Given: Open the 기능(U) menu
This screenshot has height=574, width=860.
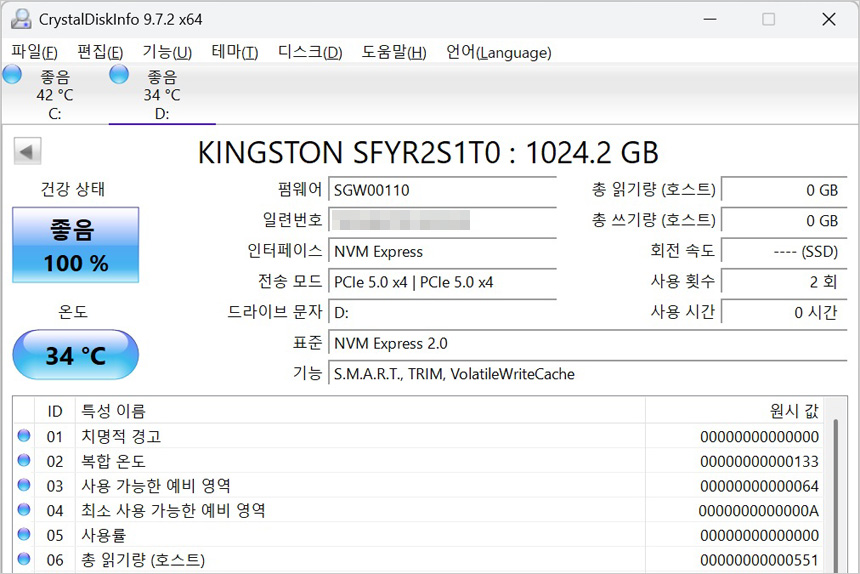Looking at the screenshot, I should point(167,52).
